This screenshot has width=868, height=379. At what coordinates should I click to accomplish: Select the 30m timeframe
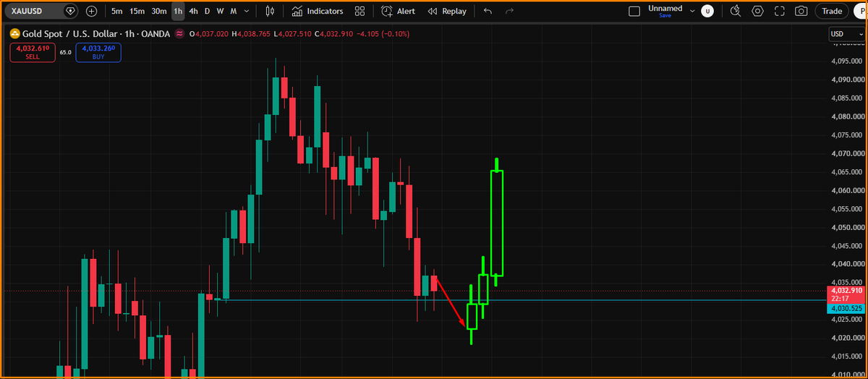159,12
